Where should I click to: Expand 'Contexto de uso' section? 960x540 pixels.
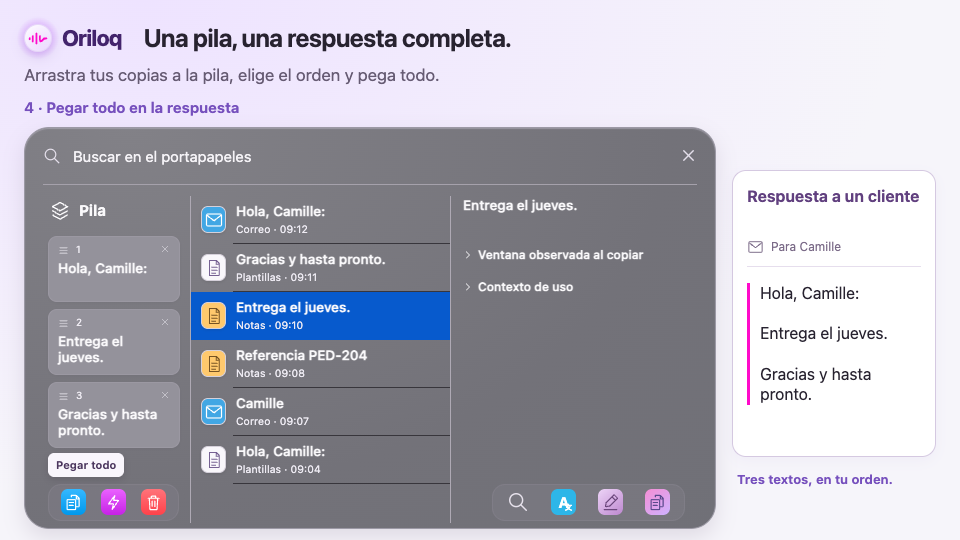[x=519, y=287]
